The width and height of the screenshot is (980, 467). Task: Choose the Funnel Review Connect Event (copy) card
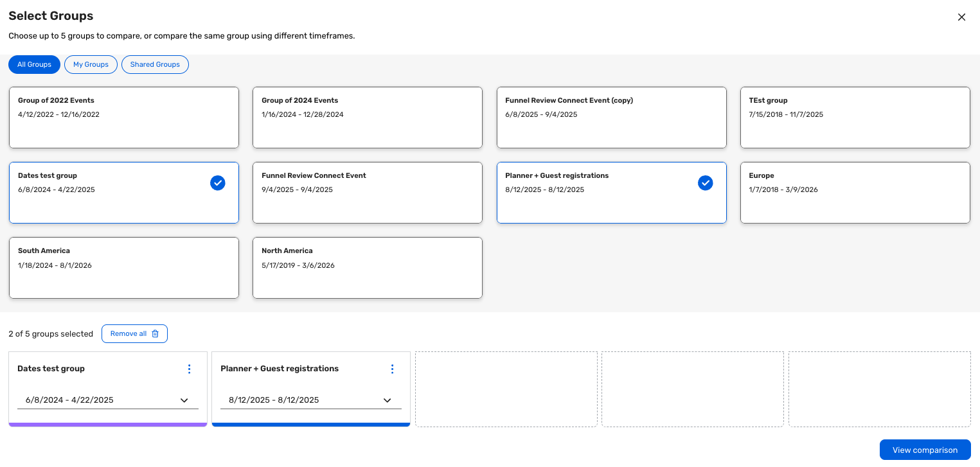click(611, 118)
